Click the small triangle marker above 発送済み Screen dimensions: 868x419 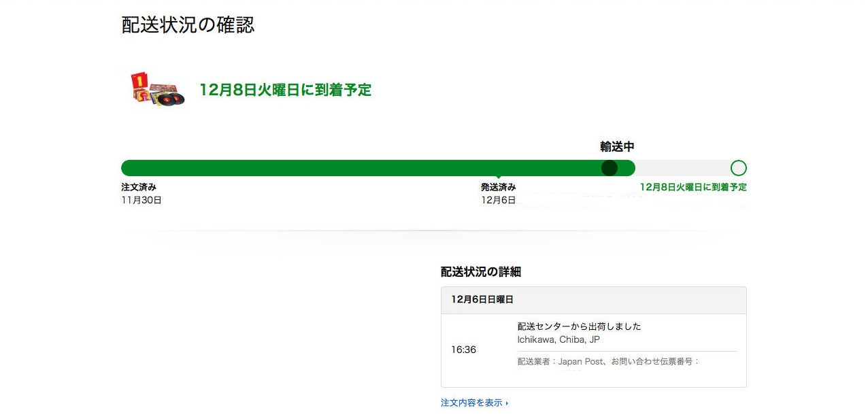coord(499,178)
